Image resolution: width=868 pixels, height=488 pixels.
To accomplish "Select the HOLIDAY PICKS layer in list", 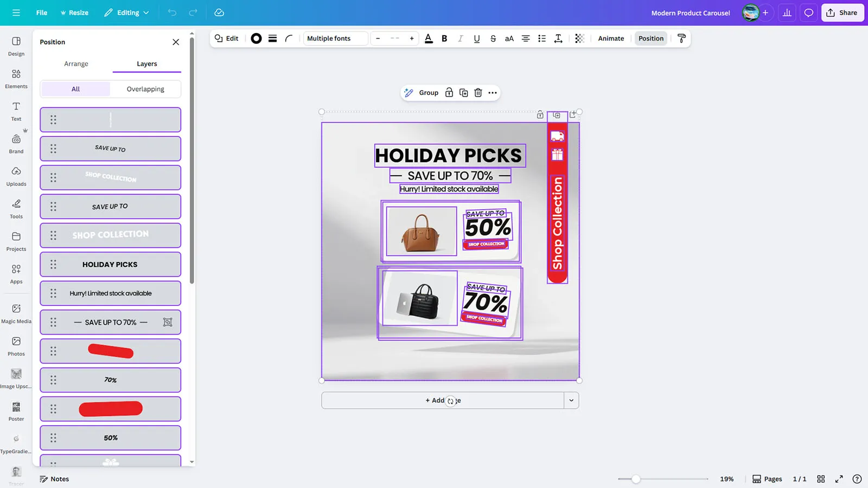I will coord(110,265).
